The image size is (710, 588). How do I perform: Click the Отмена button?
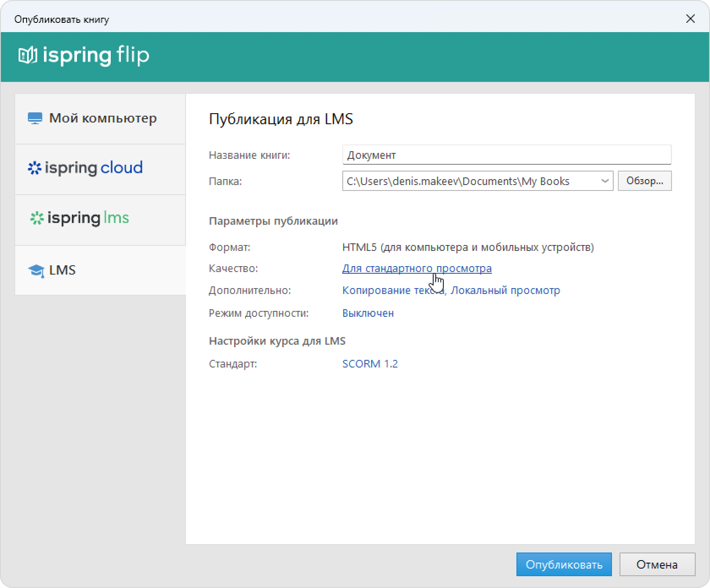tap(657, 564)
